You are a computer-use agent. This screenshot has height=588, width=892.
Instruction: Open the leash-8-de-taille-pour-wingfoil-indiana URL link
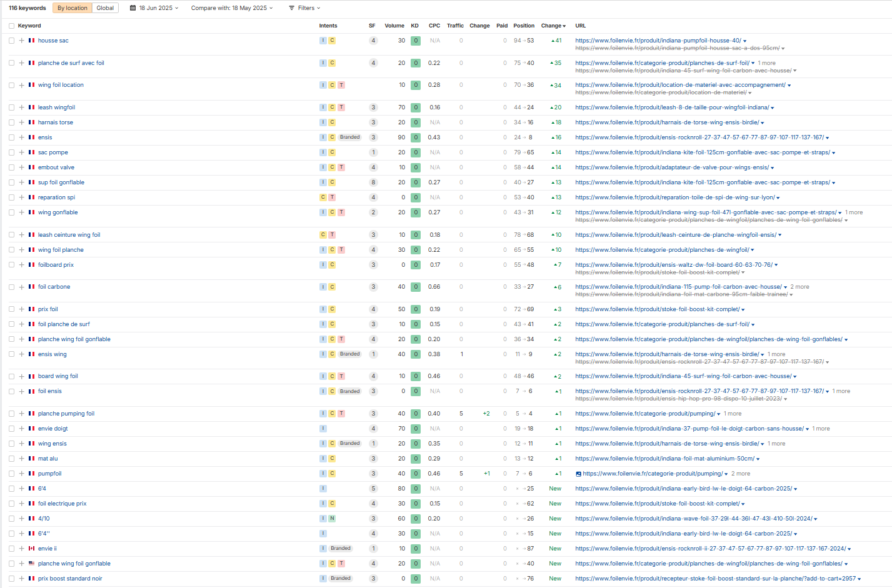(672, 107)
